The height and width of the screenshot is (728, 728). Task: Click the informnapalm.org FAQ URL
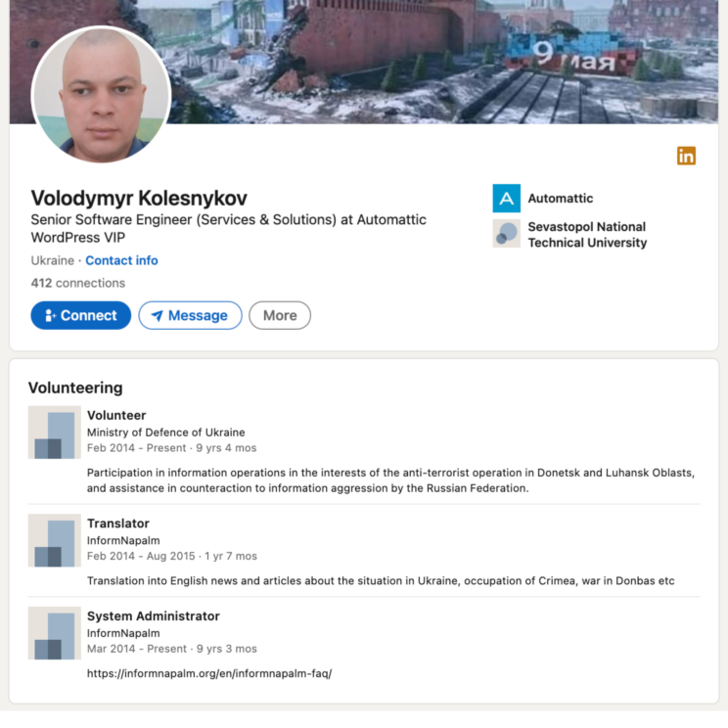(x=209, y=673)
